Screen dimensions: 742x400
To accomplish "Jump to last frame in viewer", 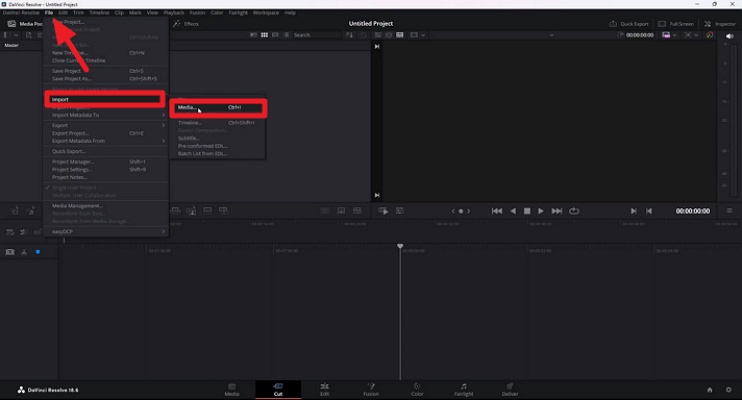I will pyautogui.click(x=557, y=211).
